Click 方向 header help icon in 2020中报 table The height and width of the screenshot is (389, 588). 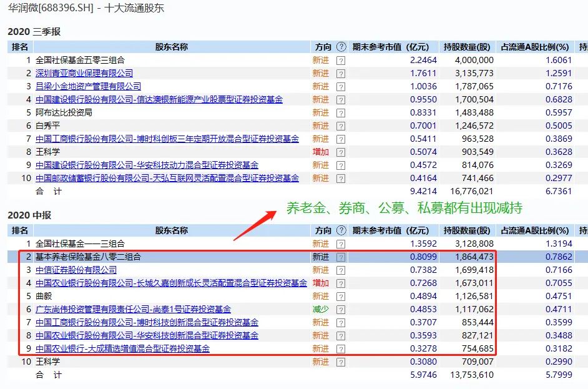(341, 230)
